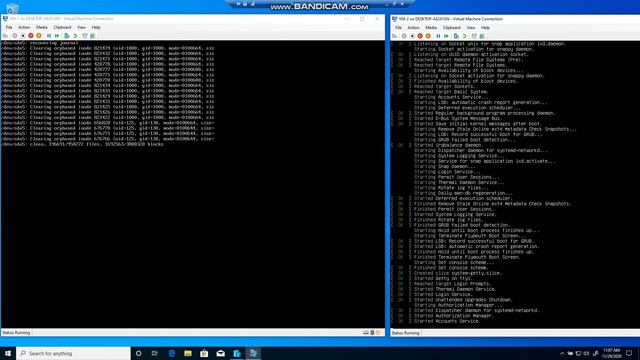Click Enhanced Session icon in VM-2 toolbar
Viewport: 640px width, 360px height.
tap(474, 36)
